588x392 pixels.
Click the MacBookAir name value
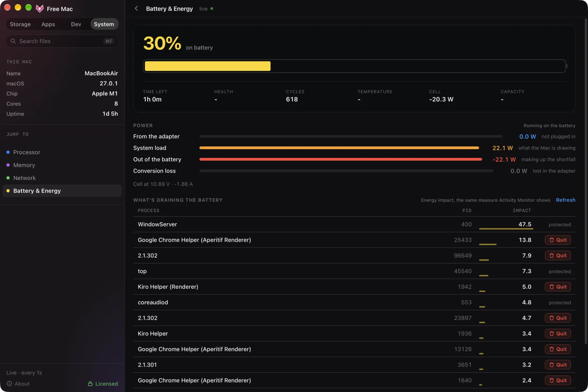click(101, 73)
